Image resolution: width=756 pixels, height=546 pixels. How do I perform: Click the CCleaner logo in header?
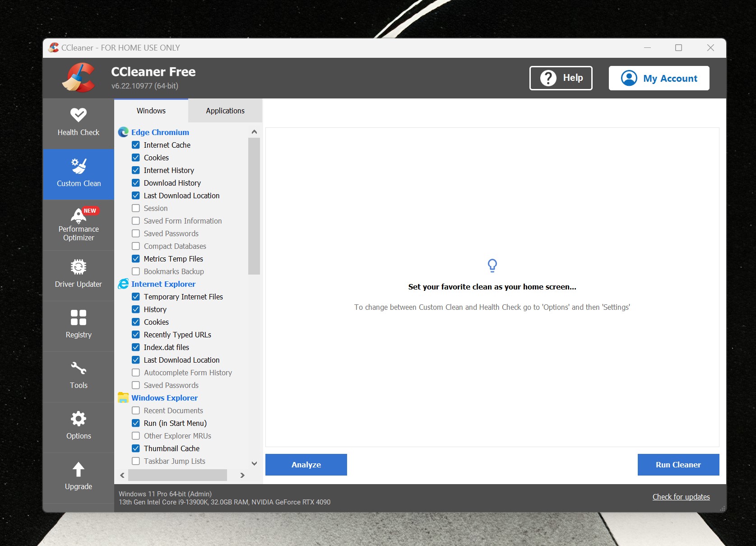[x=79, y=78]
